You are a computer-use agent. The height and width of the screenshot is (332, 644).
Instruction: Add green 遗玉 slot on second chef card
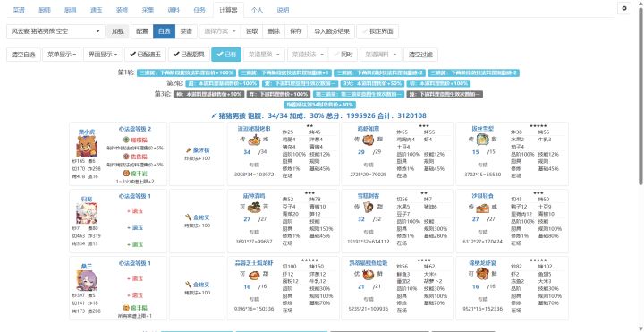pos(135,244)
